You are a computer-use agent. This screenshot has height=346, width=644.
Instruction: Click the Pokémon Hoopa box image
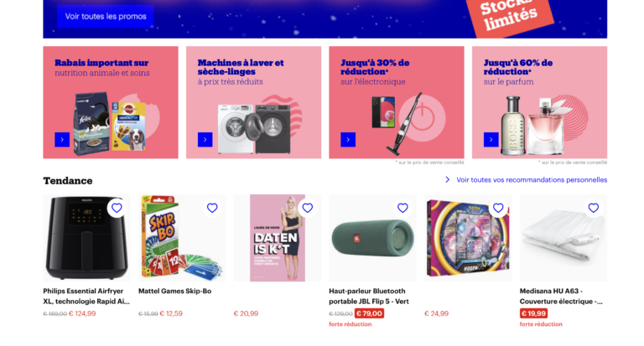point(468,238)
